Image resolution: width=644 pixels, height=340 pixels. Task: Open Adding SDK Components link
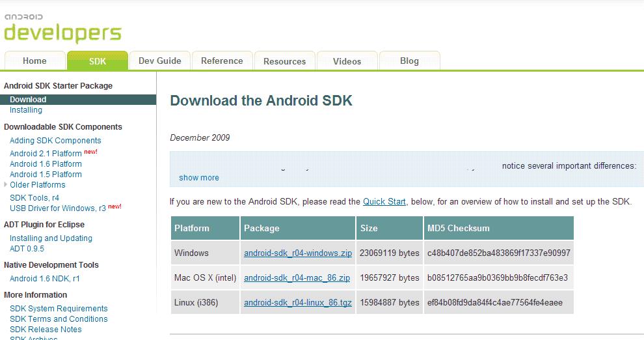click(55, 141)
